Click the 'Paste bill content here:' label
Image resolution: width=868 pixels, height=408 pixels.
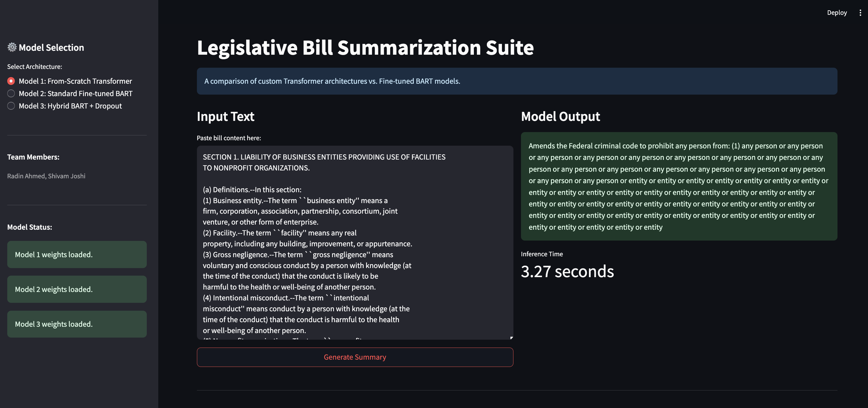click(x=229, y=138)
